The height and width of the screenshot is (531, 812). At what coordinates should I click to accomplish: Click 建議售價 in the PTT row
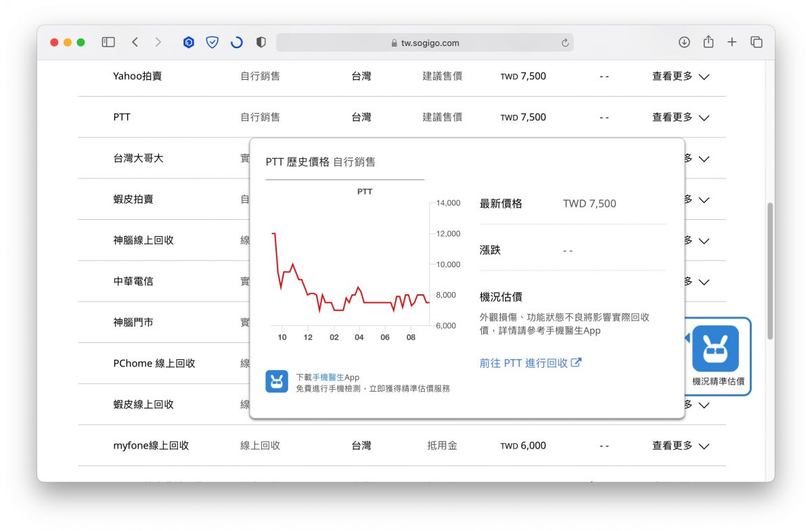click(x=443, y=117)
